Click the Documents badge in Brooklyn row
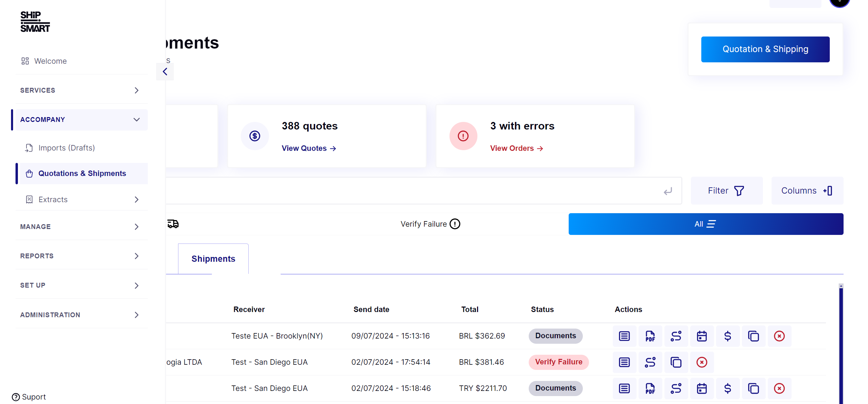Image resolution: width=868 pixels, height=404 pixels. pos(556,336)
